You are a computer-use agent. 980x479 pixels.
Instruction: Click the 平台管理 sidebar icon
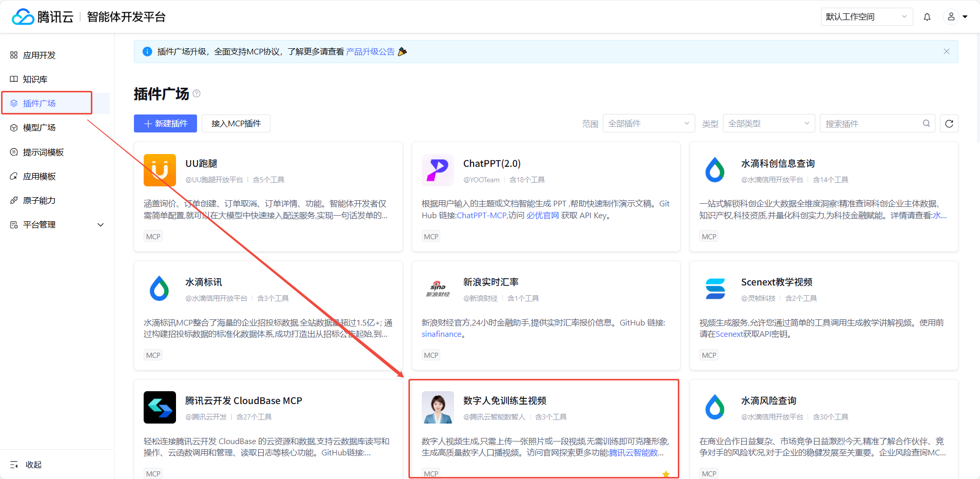tap(14, 224)
